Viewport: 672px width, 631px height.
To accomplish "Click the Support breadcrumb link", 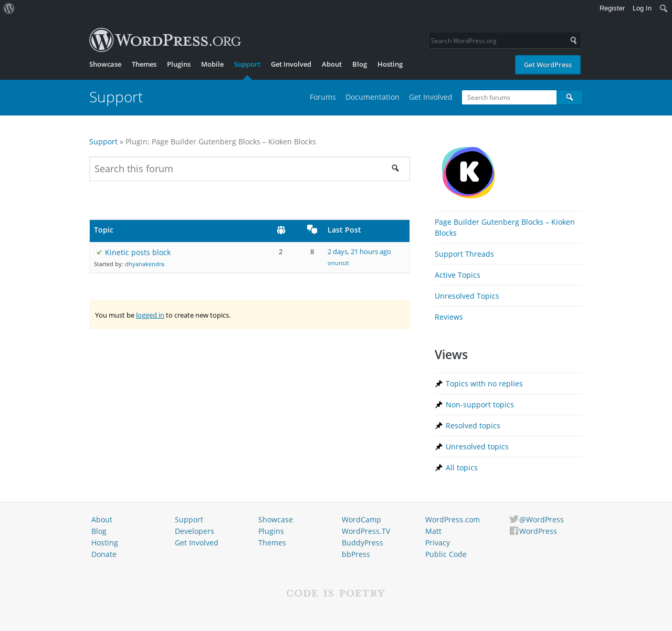I will (x=103, y=142).
